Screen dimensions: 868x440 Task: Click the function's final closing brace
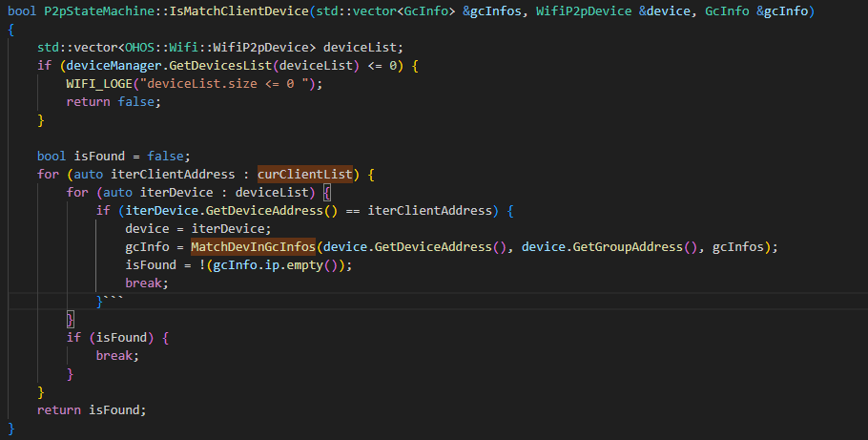tap(11, 429)
